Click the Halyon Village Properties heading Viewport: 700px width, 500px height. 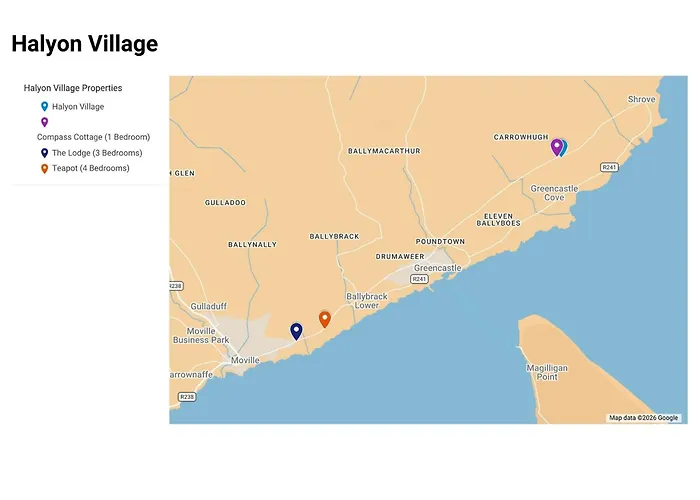click(x=73, y=88)
